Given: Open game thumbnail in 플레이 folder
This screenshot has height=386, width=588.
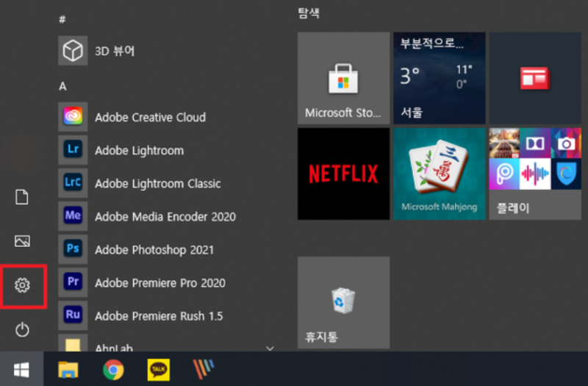Looking at the screenshot, I should [504, 143].
